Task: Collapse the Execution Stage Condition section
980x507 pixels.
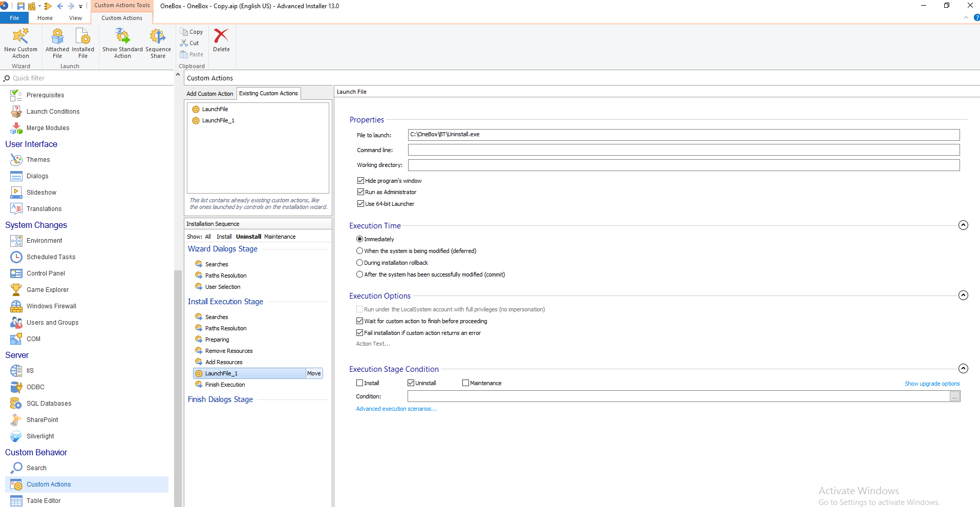Action: [x=963, y=369]
